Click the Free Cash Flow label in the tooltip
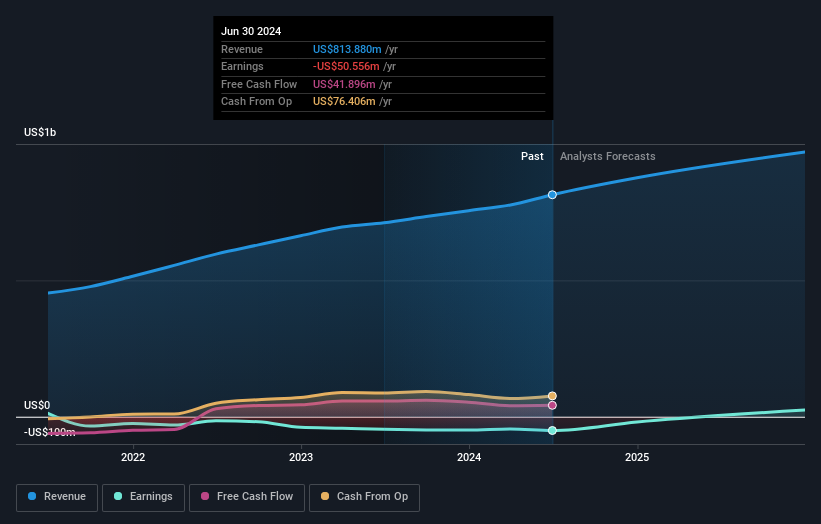The height and width of the screenshot is (524, 821). (x=259, y=84)
